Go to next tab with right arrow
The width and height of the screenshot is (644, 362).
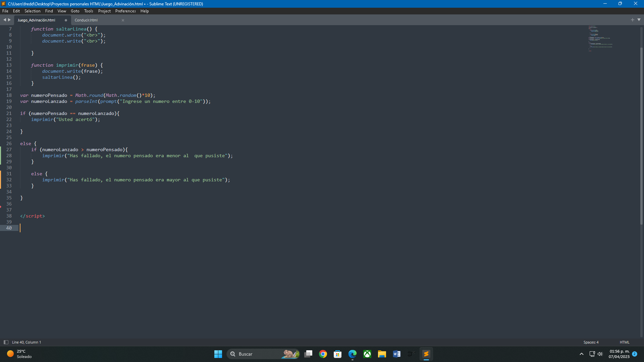click(9, 20)
